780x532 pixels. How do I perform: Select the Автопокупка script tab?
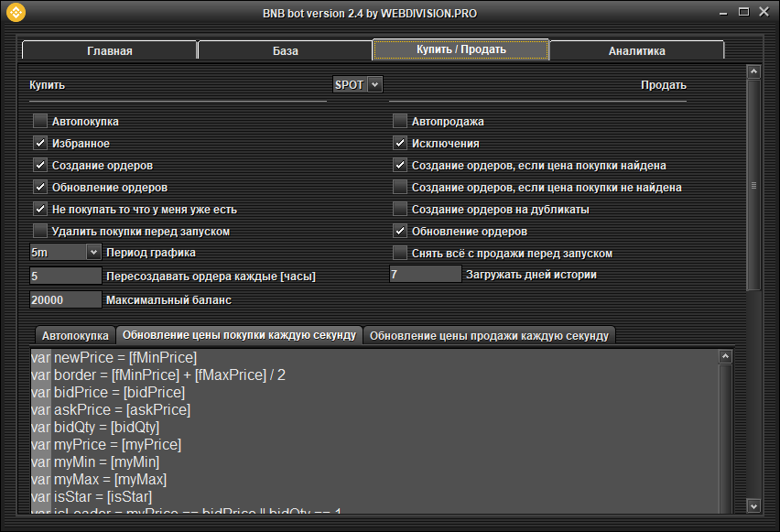[x=75, y=336]
